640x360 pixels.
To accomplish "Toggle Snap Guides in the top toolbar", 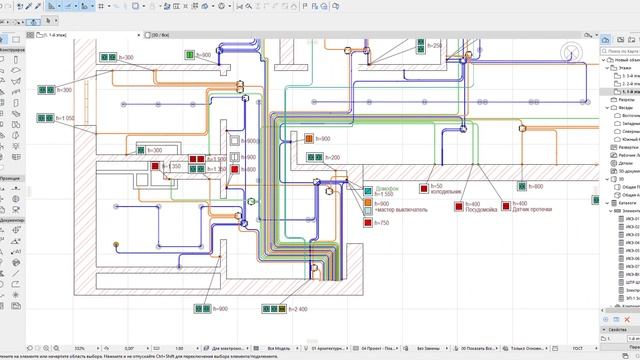I will click(x=68, y=6).
